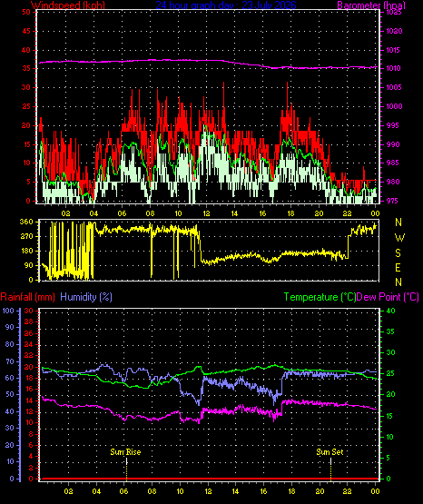Click the "270" wind direction axis value
This screenshot has height=504, width=423.
coord(26,237)
